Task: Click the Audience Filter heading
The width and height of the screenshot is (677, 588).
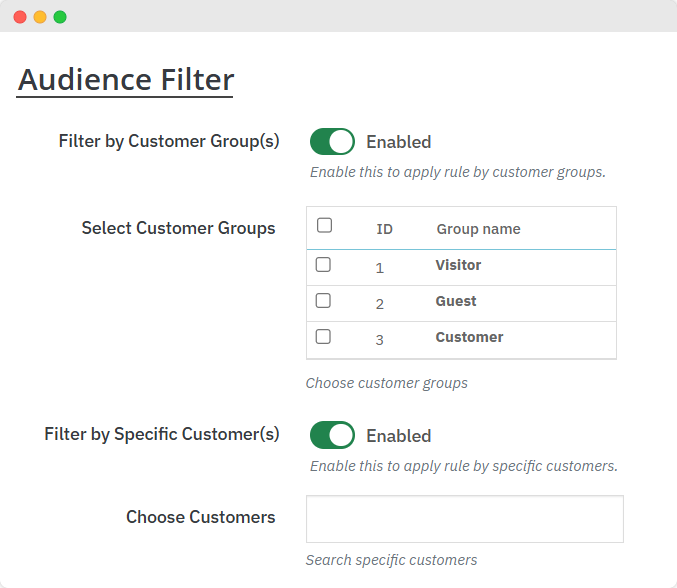Action: [x=126, y=79]
